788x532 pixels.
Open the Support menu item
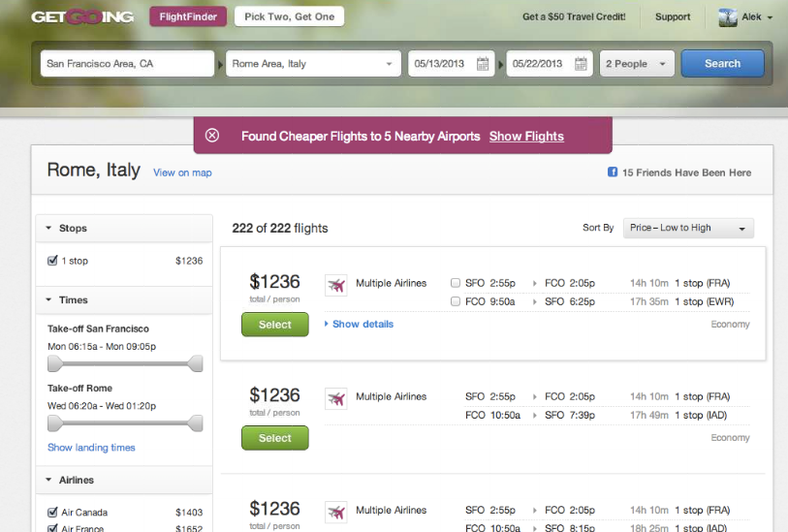673,17
